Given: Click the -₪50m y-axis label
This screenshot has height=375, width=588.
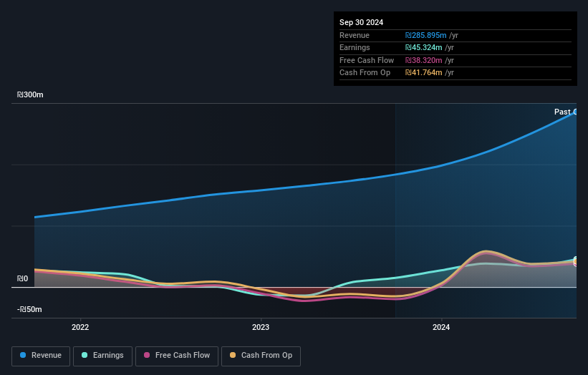Looking at the screenshot, I should tap(29, 309).
